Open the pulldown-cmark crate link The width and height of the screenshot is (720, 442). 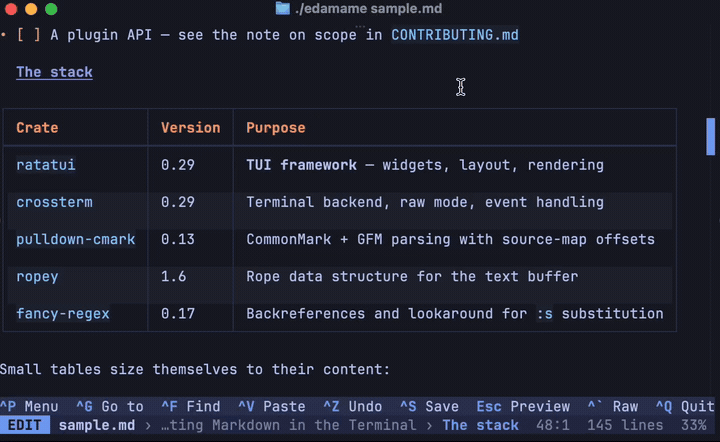click(x=76, y=239)
